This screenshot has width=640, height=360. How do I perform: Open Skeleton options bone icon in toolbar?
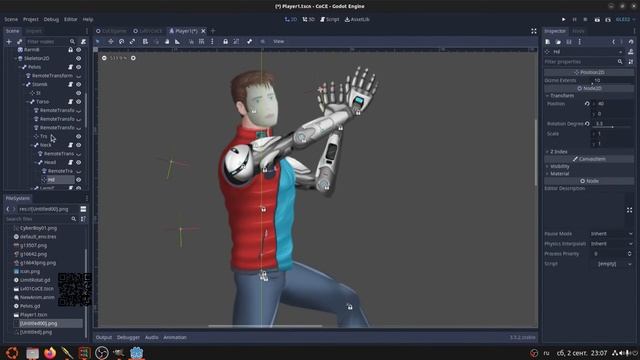click(249, 42)
